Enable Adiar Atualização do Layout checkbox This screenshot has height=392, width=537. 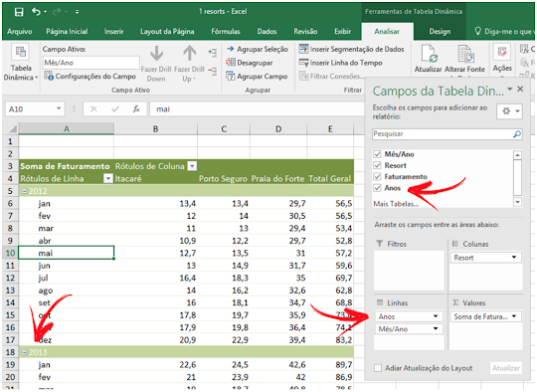click(x=378, y=368)
